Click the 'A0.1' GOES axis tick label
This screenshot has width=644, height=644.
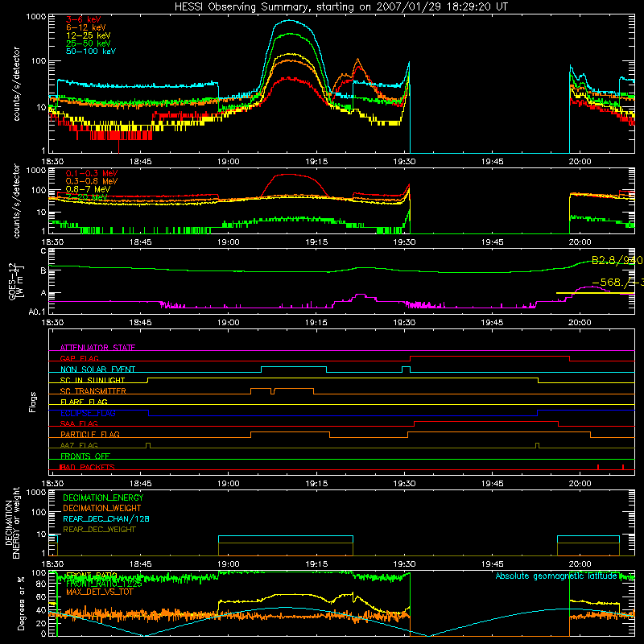click(x=37, y=312)
